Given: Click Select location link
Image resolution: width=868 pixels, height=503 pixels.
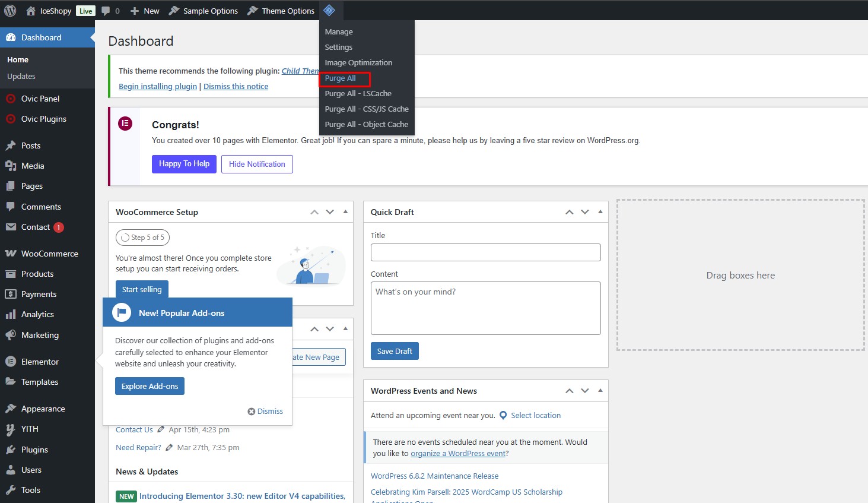Looking at the screenshot, I should (536, 415).
